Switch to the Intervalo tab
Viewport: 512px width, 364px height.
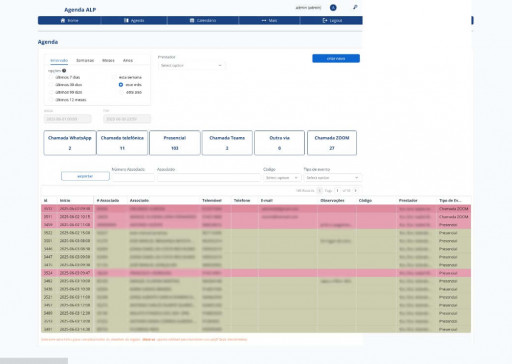[x=59, y=61]
